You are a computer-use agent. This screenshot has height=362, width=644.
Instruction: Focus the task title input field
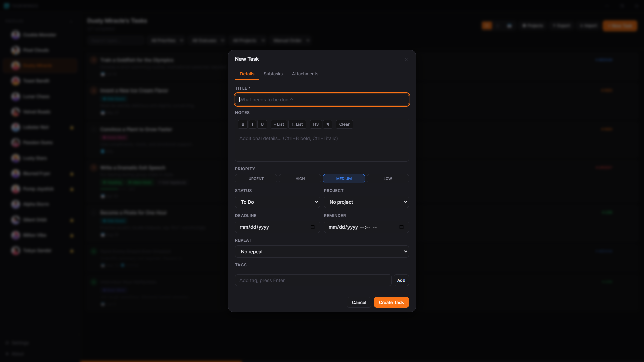[x=322, y=100]
